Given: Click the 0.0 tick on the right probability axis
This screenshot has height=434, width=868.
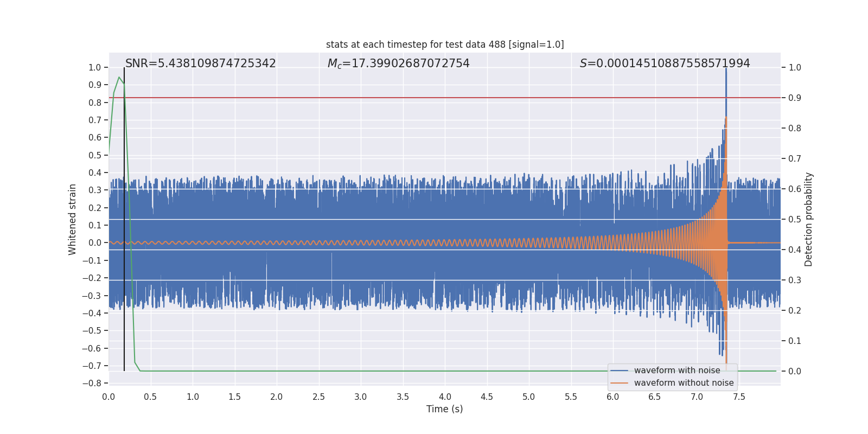Looking at the screenshot, I should [x=794, y=371].
